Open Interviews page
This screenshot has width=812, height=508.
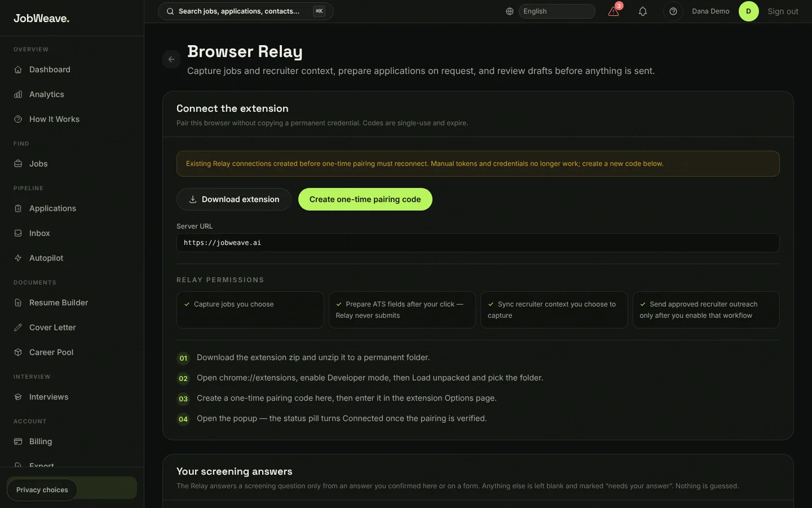(x=72, y=397)
